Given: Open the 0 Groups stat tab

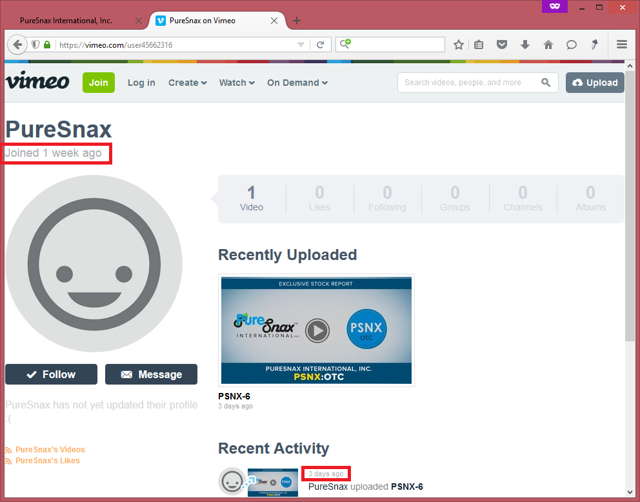Looking at the screenshot, I should [x=455, y=199].
